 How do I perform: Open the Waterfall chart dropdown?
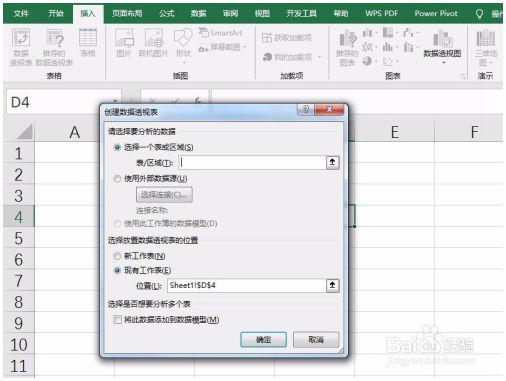pyautogui.click(x=411, y=33)
